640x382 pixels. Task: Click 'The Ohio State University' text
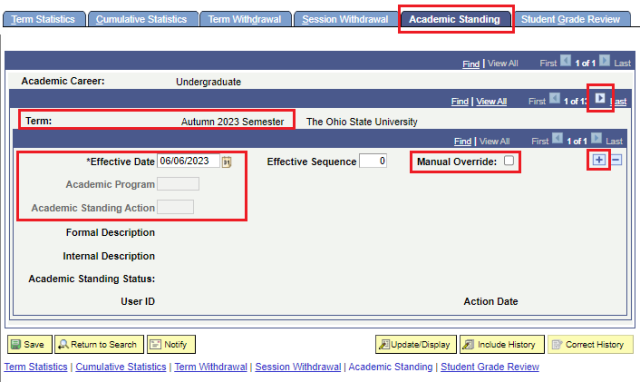point(362,122)
